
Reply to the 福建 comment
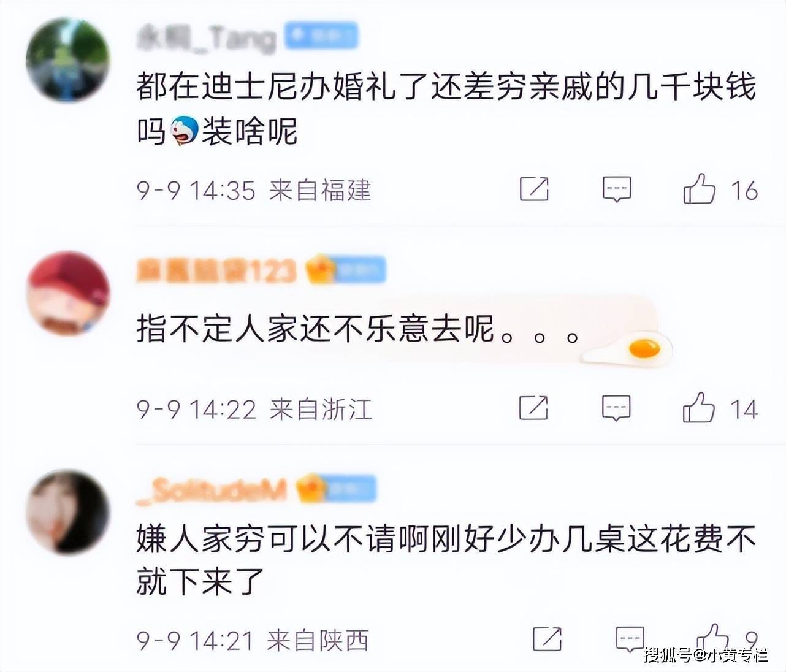coord(617,189)
